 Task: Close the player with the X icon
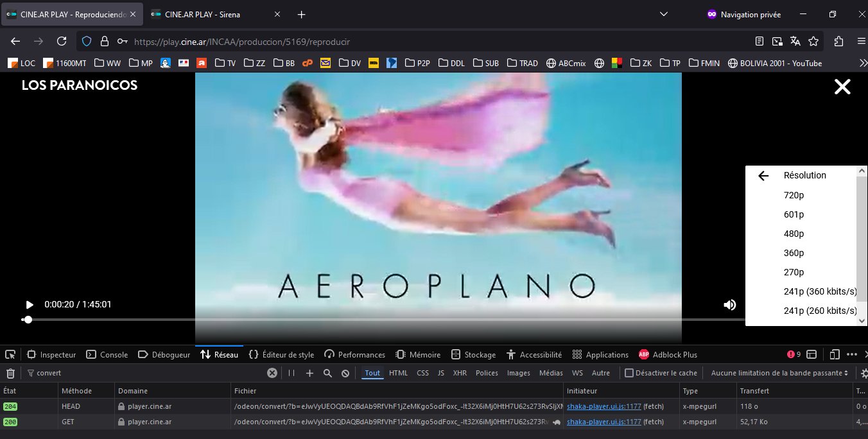point(842,87)
